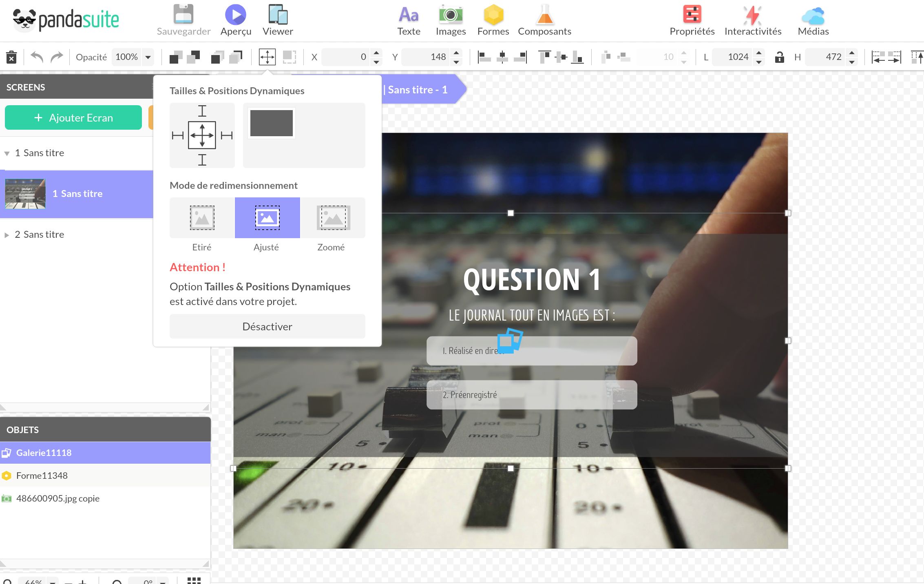Collapse the '1 Sans titre' screen group
The height and width of the screenshot is (584, 924).
click(x=7, y=153)
